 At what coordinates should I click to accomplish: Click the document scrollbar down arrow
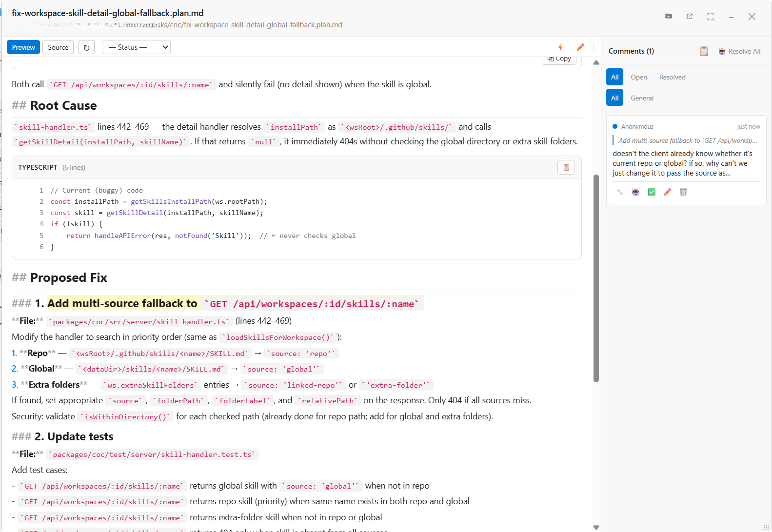[596, 527]
